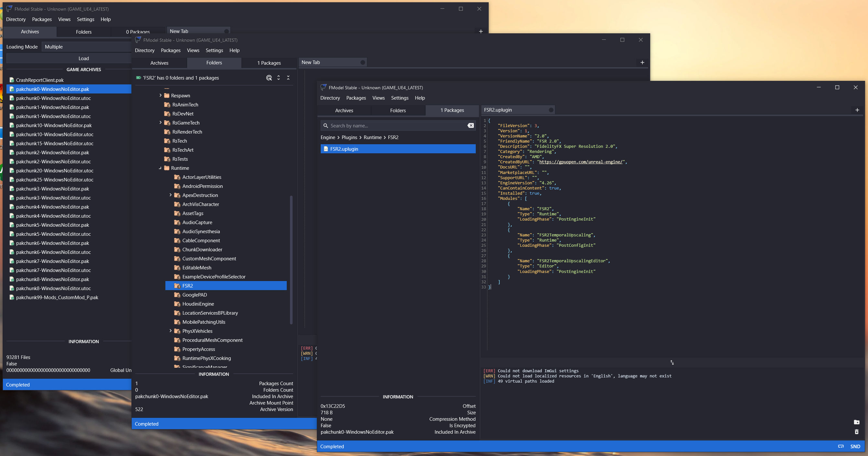Click the FSR2.uplugin file icon in package list
The height and width of the screenshot is (456, 868).
click(326, 149)
